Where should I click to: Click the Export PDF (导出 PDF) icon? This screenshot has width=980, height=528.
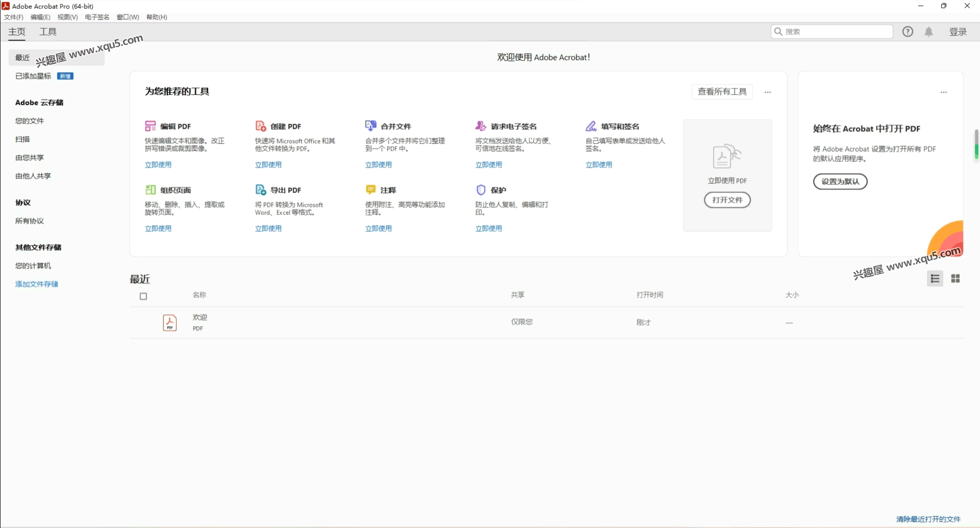(x=261, y=190)
